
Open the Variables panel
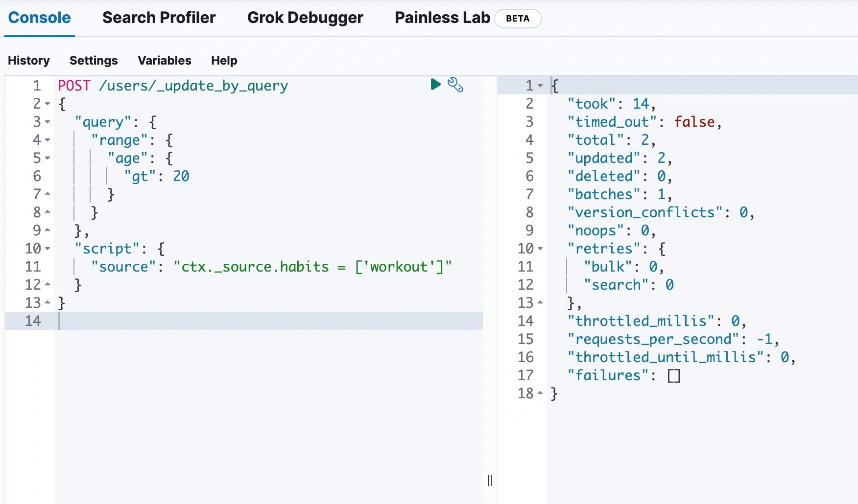pyautogui.click(x=164, y=60)
